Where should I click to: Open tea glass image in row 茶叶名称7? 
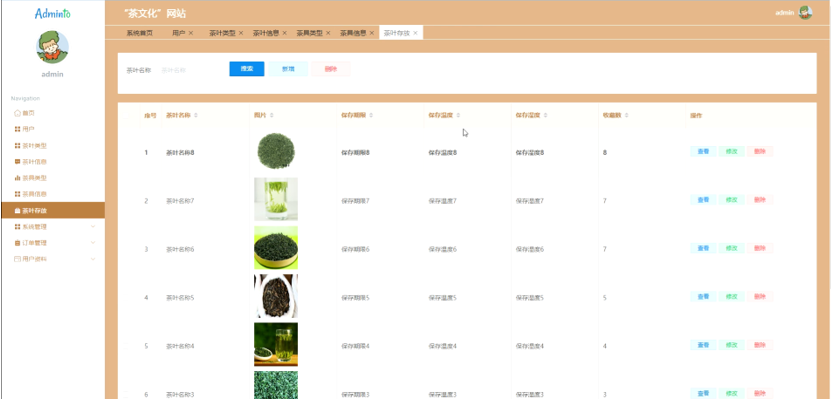click(276, 199)
